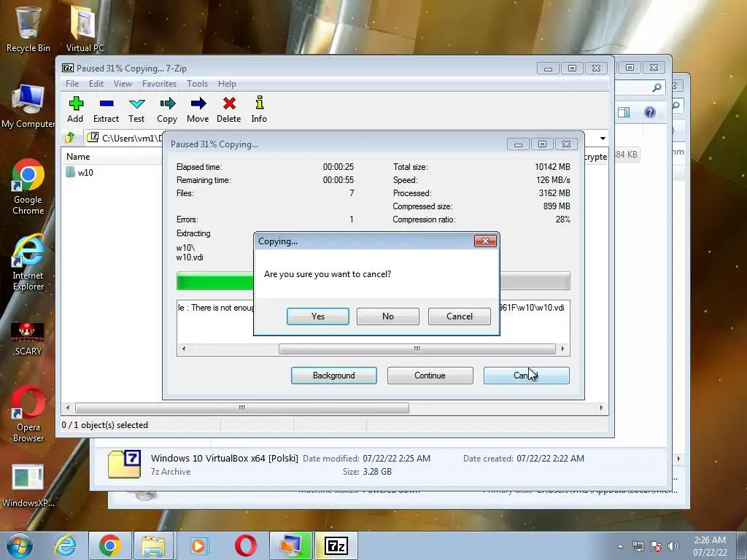This screenshot has height=560, width=747.
Task: Open the View menu
Action: tap(123, 84)
